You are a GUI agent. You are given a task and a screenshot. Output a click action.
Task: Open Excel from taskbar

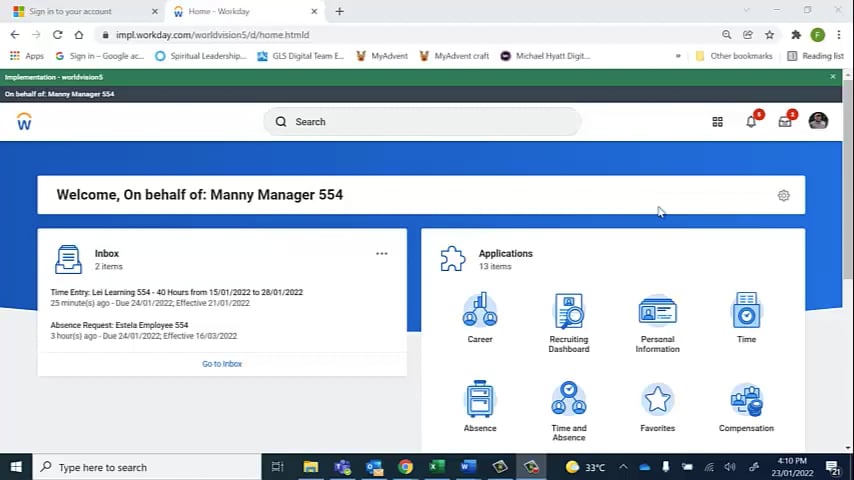click(436, 467)
